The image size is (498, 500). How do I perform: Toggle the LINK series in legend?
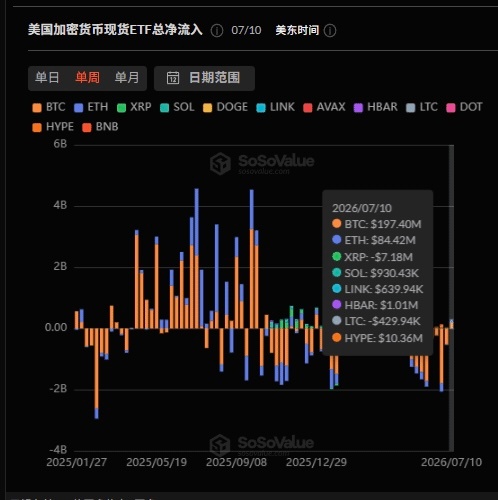276,107
